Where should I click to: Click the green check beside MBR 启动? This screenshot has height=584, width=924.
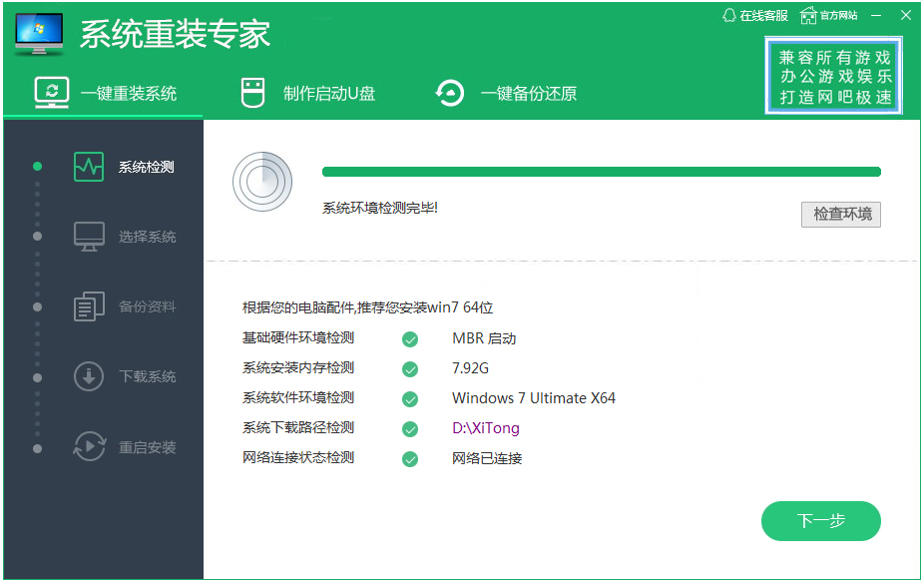[408, 338]
